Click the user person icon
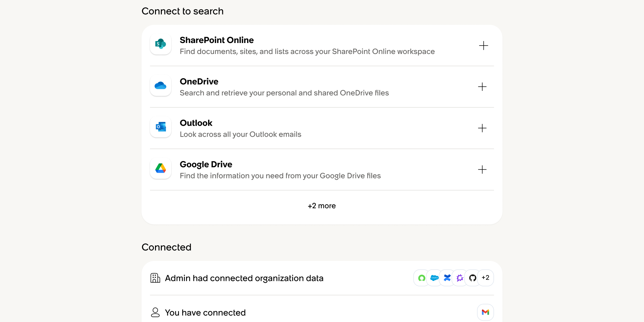Viewport: 644px width, 322px height. (x=155, y=312)
